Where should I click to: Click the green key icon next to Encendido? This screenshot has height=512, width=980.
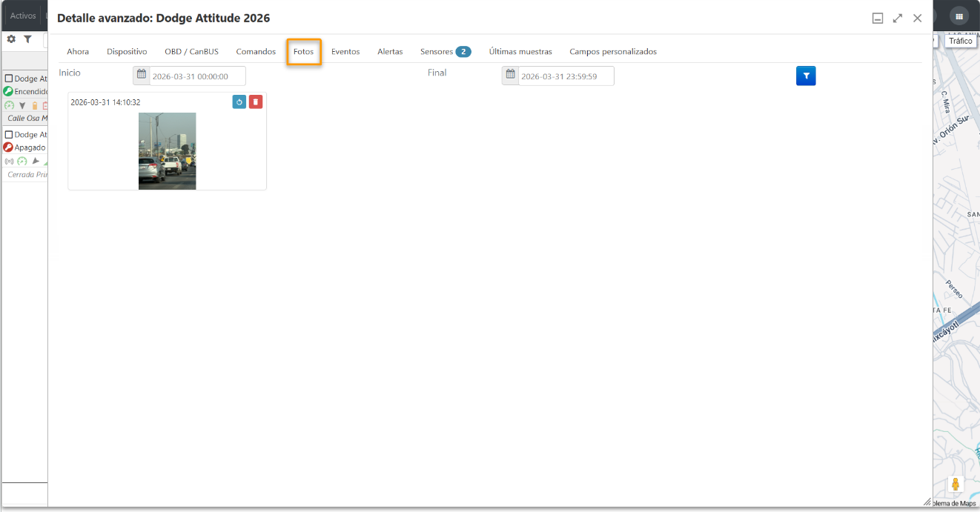pos(8,92)
